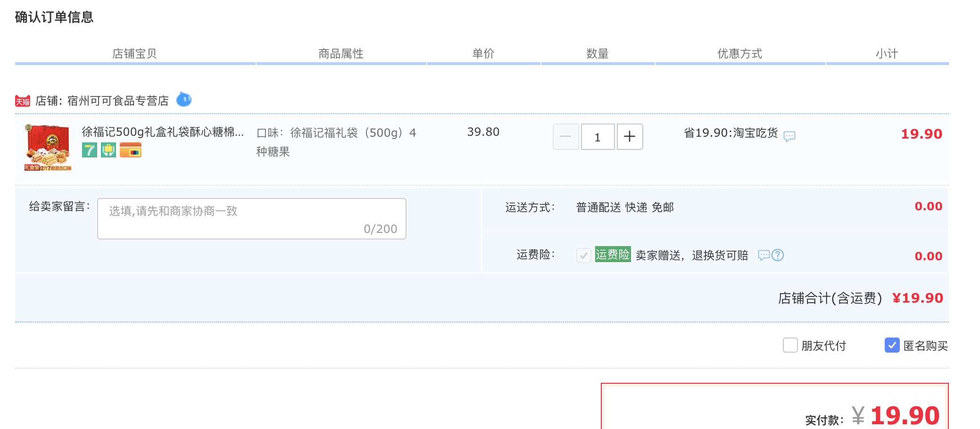Click the 卖家赠送，退换货可赔 text

(x=692, y=256)
